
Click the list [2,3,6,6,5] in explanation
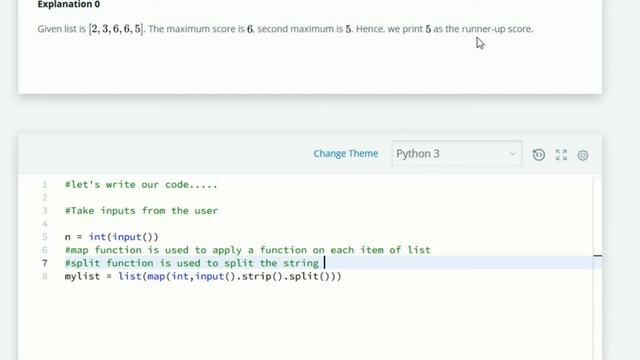[116, 29]
